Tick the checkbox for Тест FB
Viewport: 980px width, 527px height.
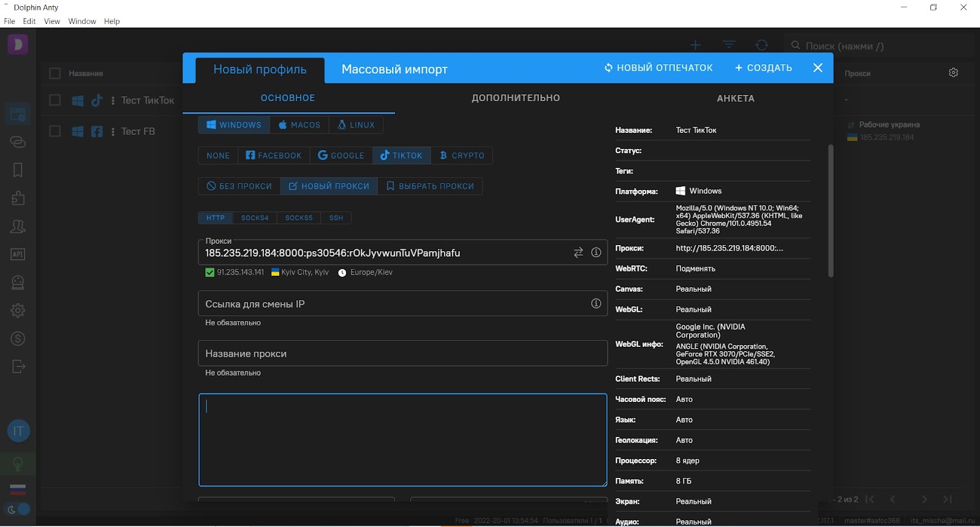[55, 131]
